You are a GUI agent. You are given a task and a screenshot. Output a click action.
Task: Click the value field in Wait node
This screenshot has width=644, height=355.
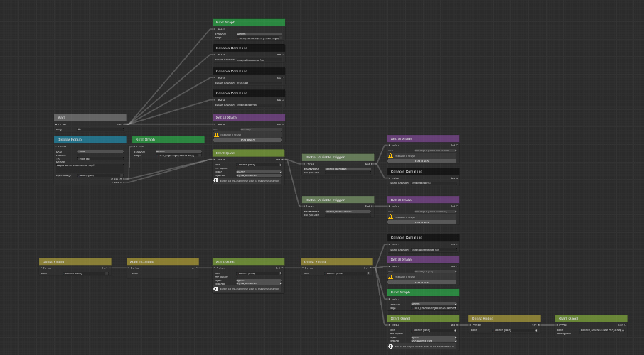tap(100, 129)
